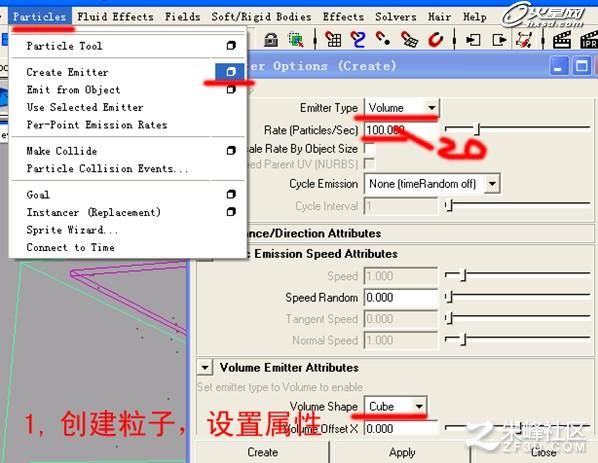Click the lock selection padlock icon
Image resolution: width=598 pixels, height=463 pixels.
coord(271,40)
